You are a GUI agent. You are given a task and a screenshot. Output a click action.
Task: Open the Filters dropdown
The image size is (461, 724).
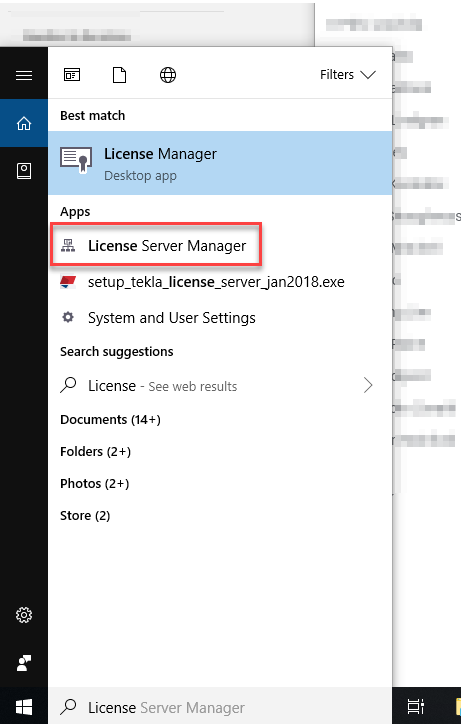(x=348, y=74)
